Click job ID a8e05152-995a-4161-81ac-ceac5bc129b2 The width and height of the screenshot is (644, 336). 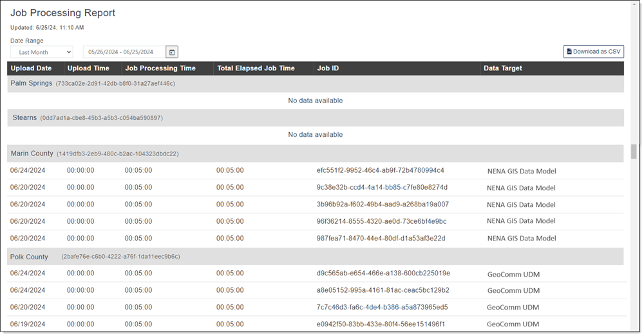point(383,290)
